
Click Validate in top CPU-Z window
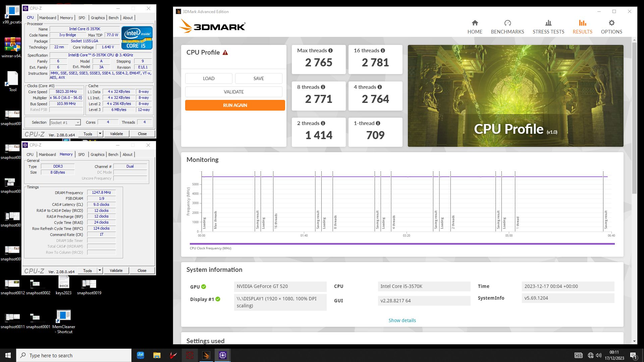click(x=116, y=134)
